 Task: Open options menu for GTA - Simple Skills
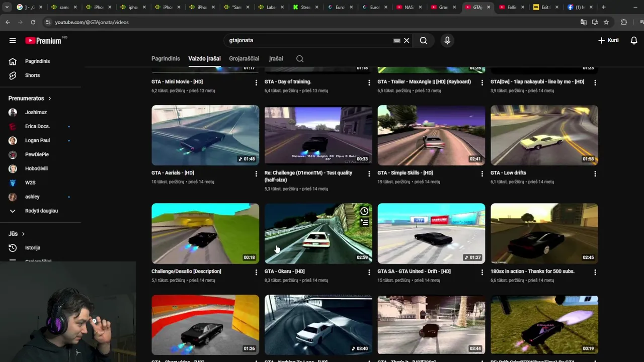pyautogui.click(x=482, y=173)
